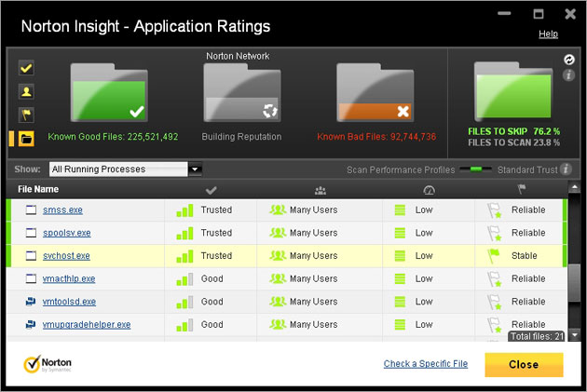
Task: Minimize the Norton Insight window
Action: point(504,13)
